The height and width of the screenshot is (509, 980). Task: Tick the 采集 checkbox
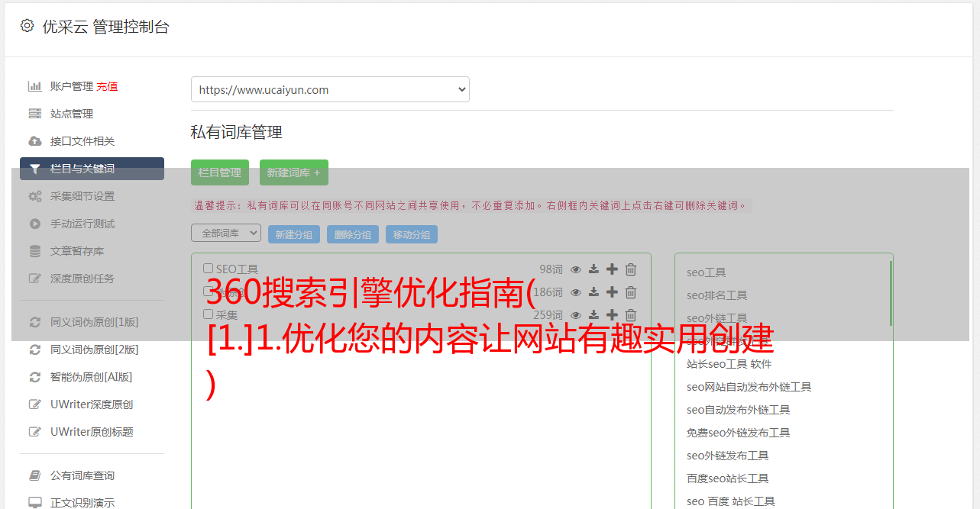pos(208,314)
